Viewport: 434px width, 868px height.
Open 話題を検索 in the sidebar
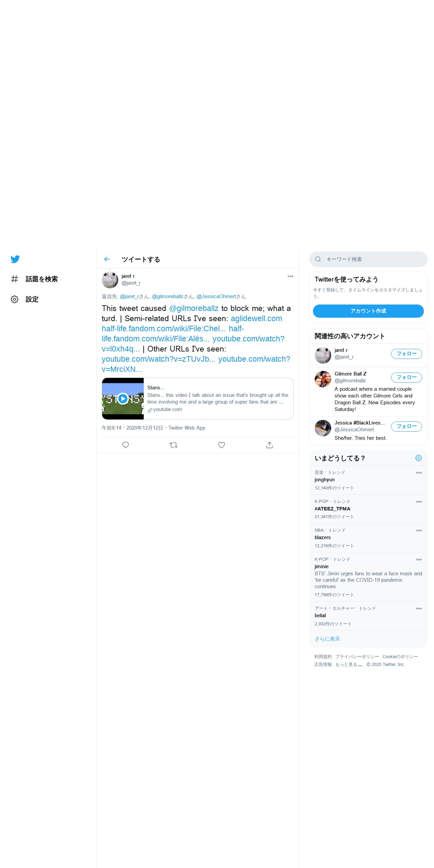click(34, 279)
